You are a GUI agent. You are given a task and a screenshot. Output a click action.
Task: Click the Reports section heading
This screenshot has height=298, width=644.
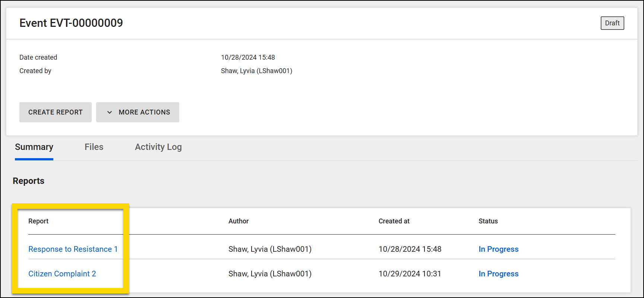tap(28, 181)
